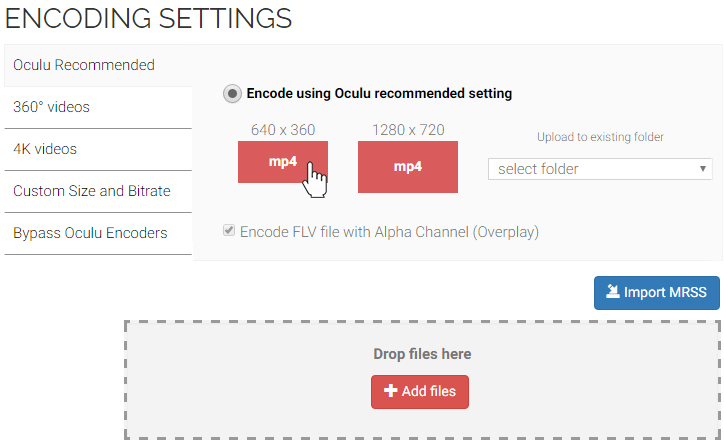Go to the 4K videos tab
The image size is (724, 446).
tap(98, 149)
